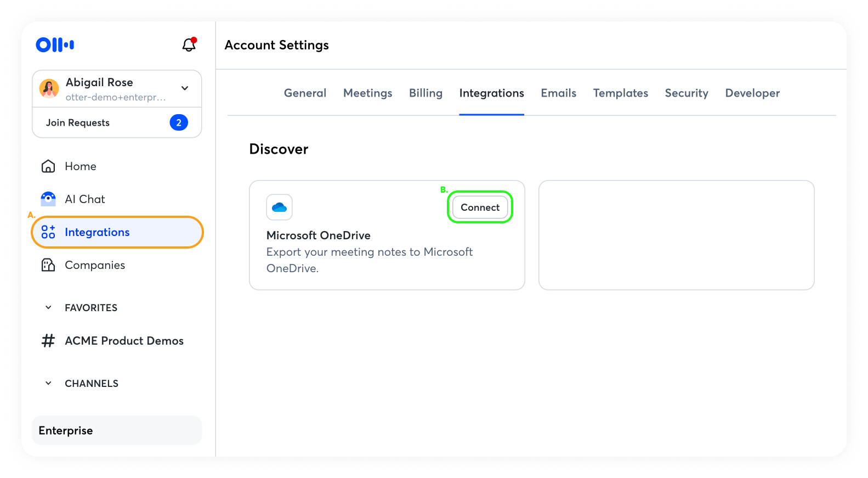Click the Home house icon
The width and height of the screenshot is (868, 478).
tap(48, 166)
